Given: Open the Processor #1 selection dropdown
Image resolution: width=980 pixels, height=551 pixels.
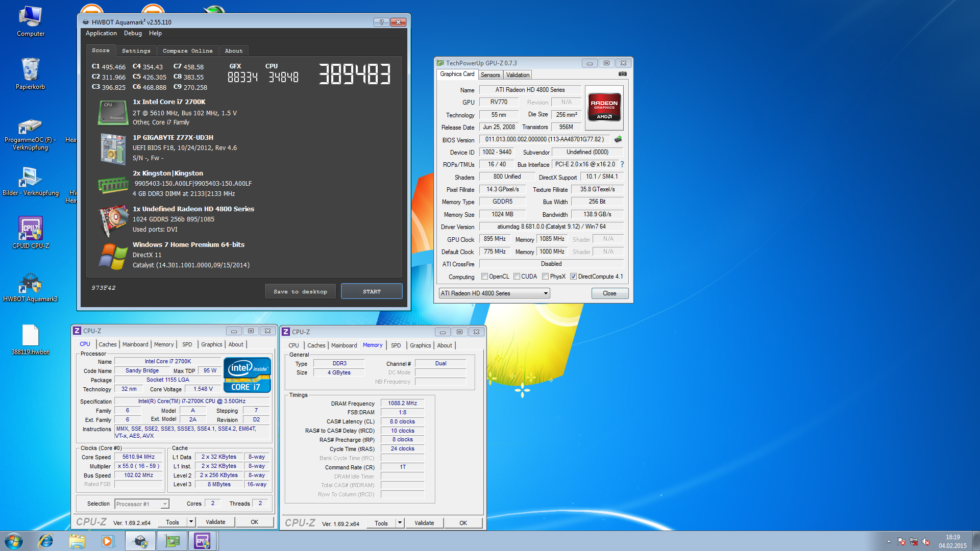Looking at the screenshot, I should [x=141, y=504].
